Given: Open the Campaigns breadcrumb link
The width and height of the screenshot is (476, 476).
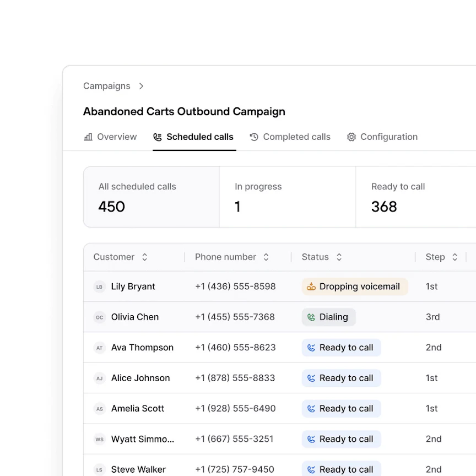Looking at the screenshot, I should (106, 86).
